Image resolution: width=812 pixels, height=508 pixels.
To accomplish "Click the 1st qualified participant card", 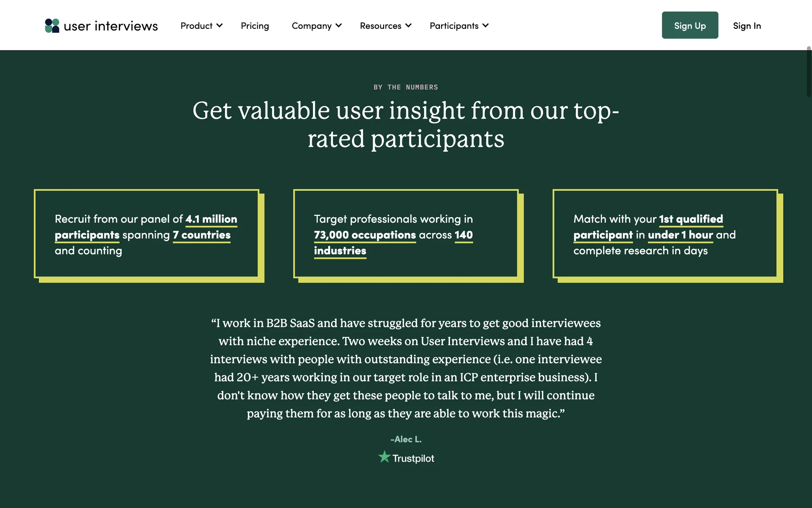I will (665, 234).
